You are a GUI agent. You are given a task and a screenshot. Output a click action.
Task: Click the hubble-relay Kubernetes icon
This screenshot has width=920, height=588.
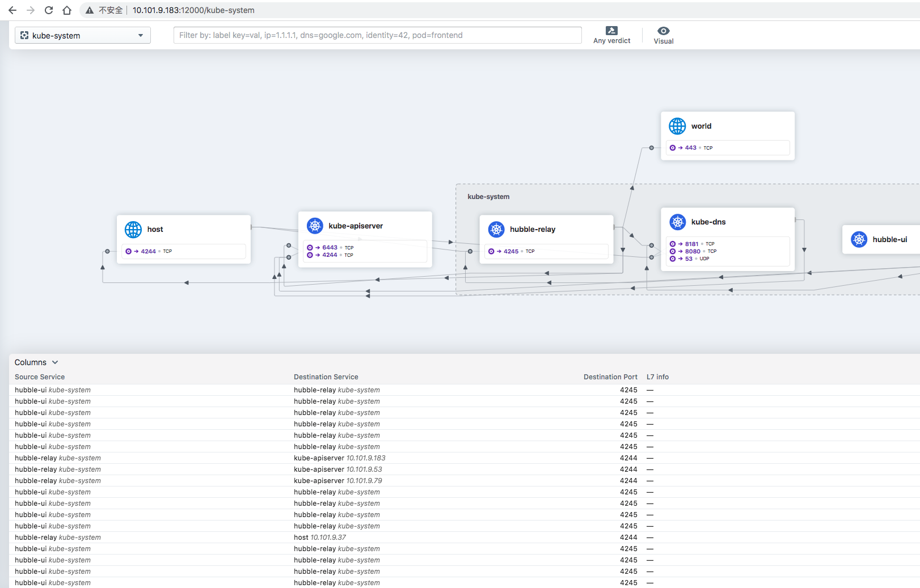pos(496,229)
